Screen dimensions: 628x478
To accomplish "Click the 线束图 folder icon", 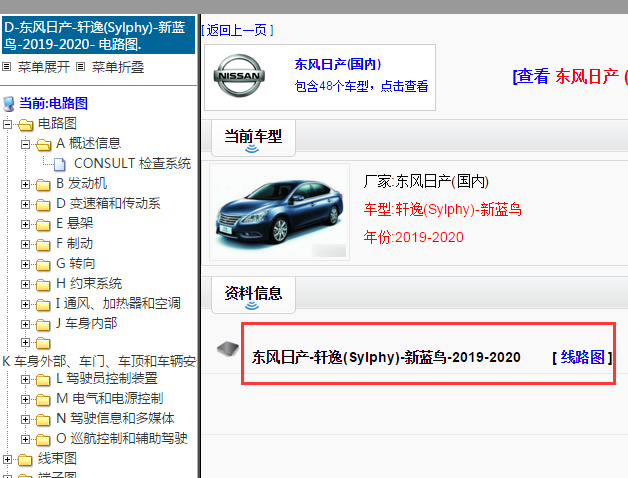I will 25,460.
